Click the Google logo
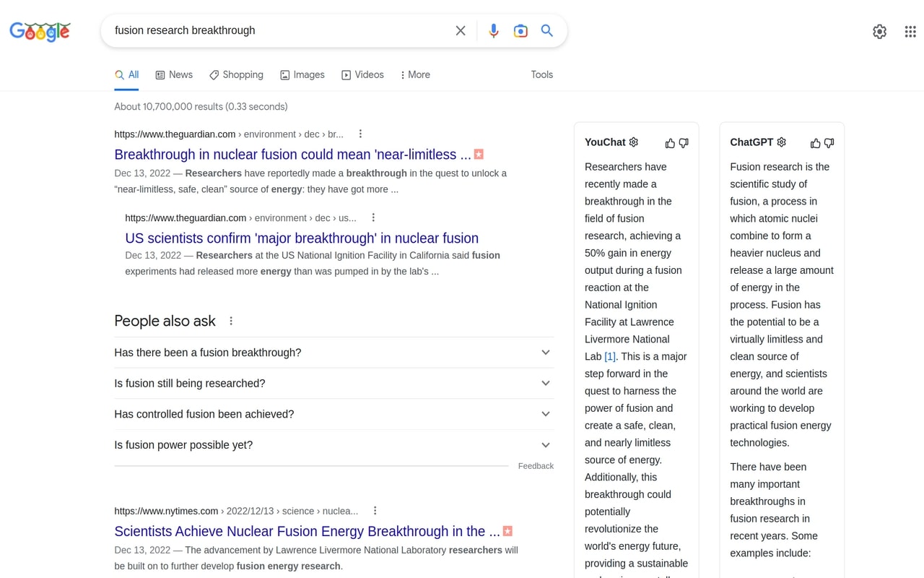This screenshot has height=578, width=924. (40, 31)
